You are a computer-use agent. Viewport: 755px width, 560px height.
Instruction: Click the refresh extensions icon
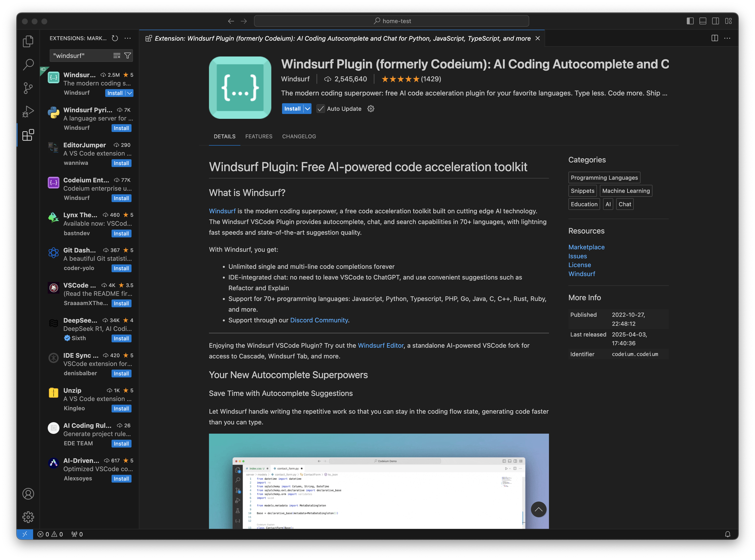point(115,38)
